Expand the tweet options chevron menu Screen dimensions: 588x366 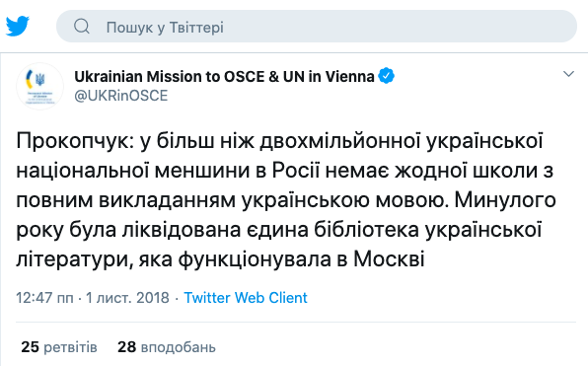coord(568,74)
